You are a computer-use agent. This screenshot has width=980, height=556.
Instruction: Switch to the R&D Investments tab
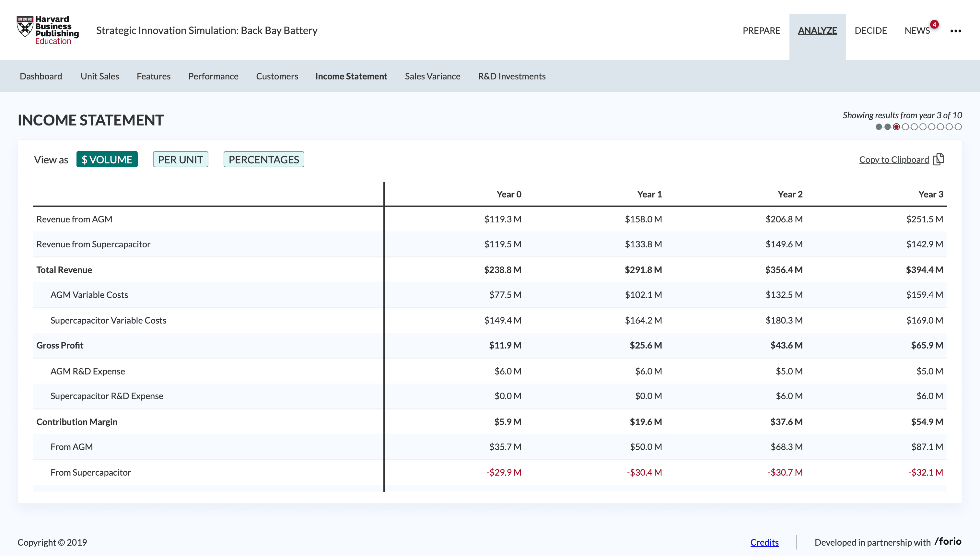pyautogui.click(x=512, y=76)
